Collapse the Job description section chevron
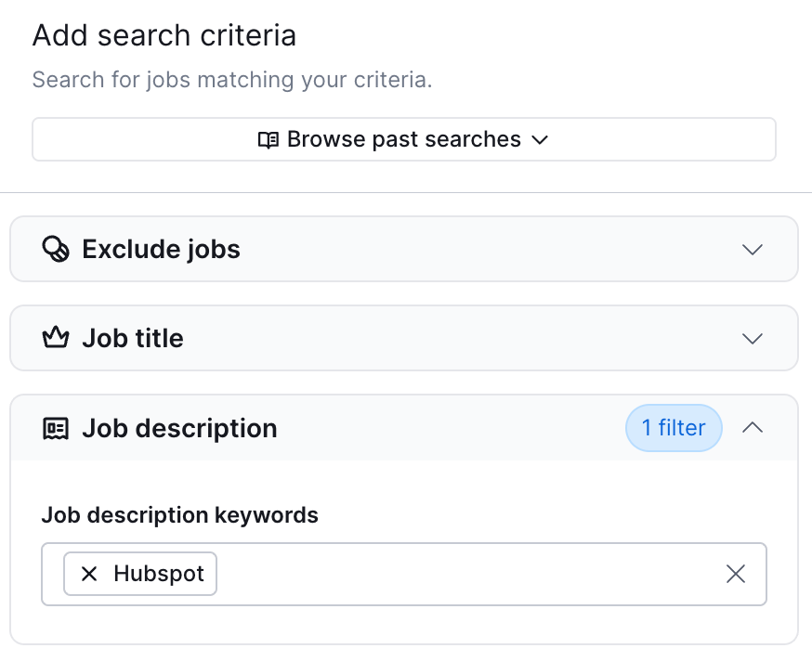 [x=753, y=428]
